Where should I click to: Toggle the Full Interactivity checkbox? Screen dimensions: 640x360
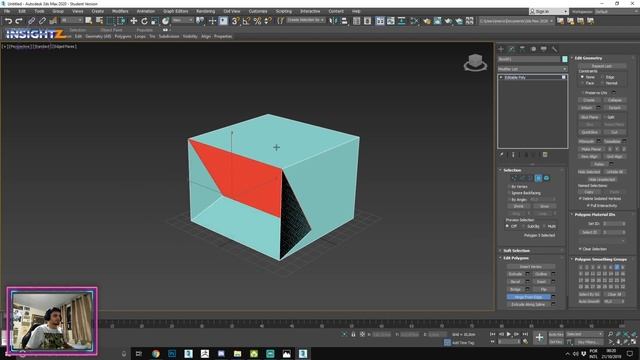pos(589,205)
